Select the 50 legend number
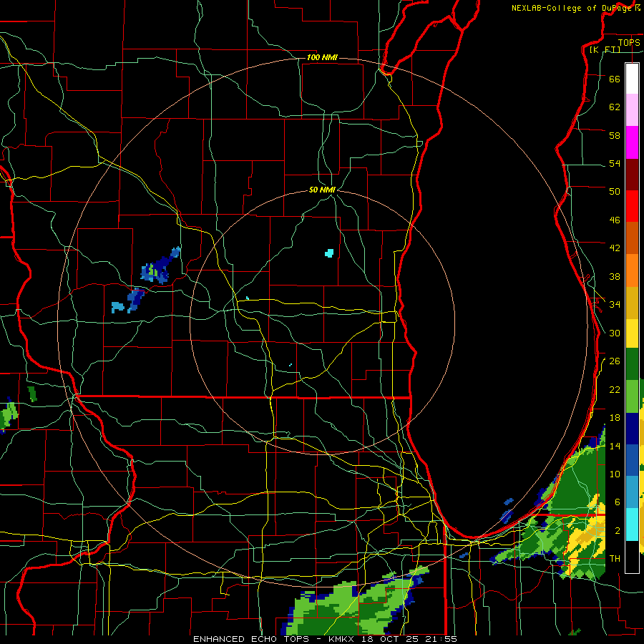The width and height of the screenshot is (644, 644). click(x=615, y=191)
